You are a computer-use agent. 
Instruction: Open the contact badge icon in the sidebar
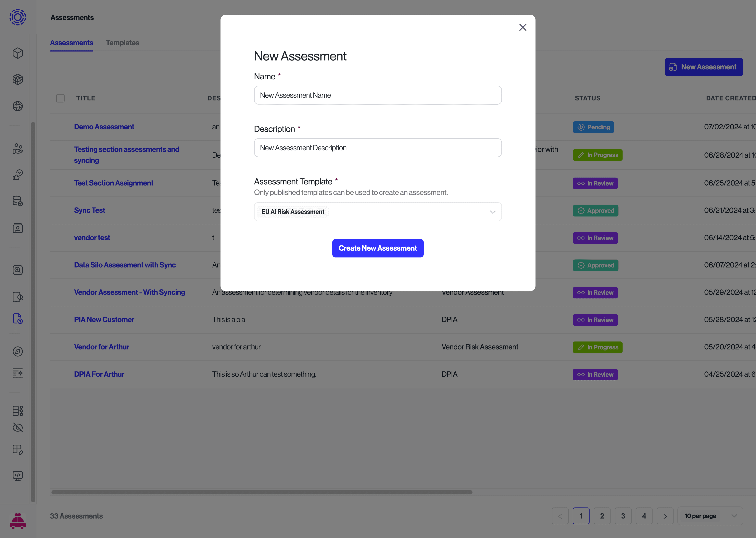point(18,228)
